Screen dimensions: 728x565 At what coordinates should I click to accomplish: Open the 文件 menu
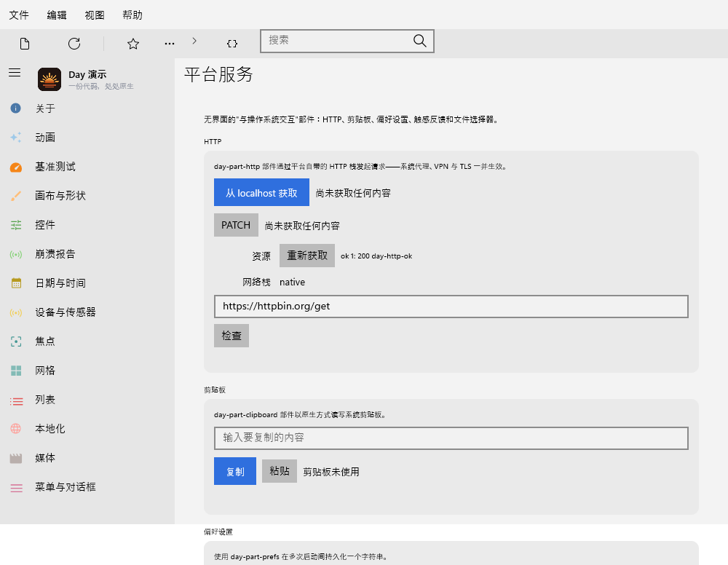pos(19,15)
